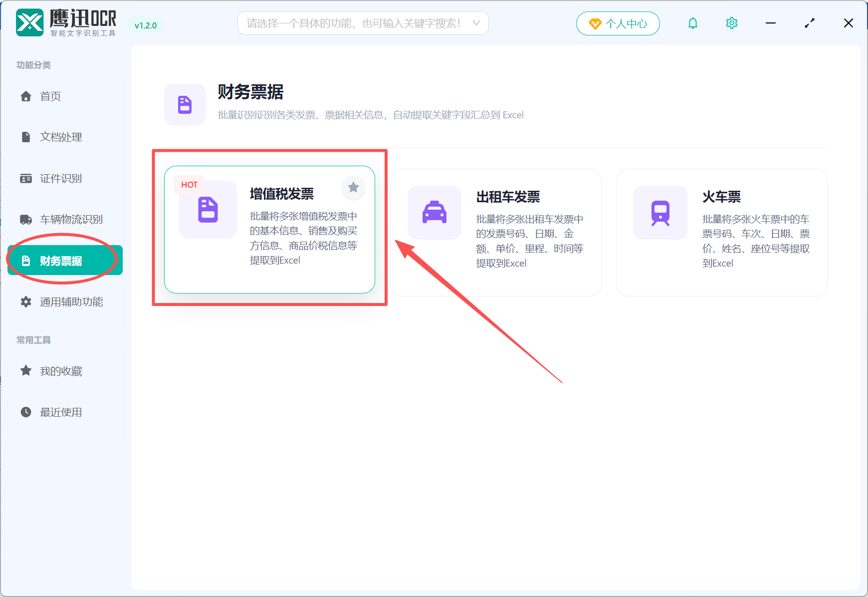Switch to 我的收藏 favorites section
The width and height of the screenshot is (868, 597).
tap(61, 370)
